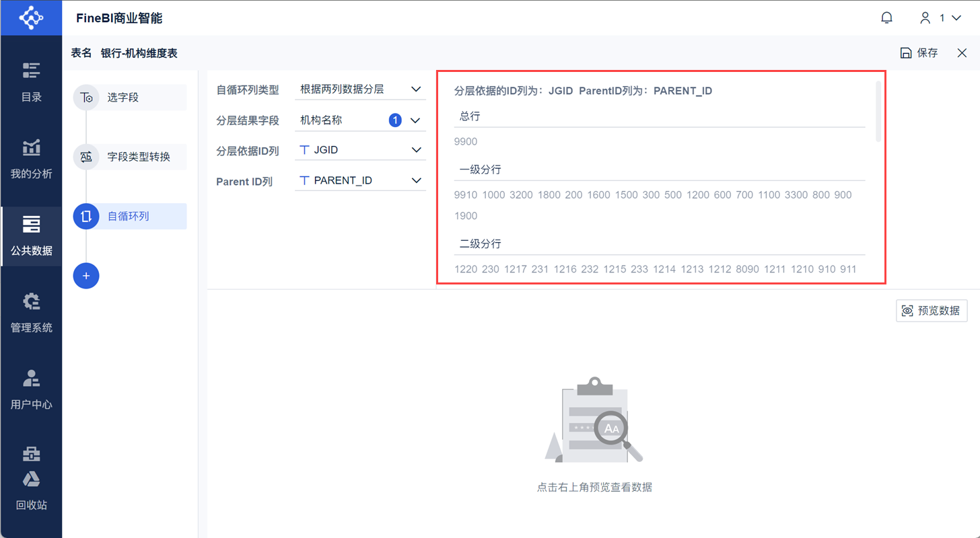Click the 1900 value under 一级分行
The height and width of the screenshot is (538, 980).
(x=466, y=216)
